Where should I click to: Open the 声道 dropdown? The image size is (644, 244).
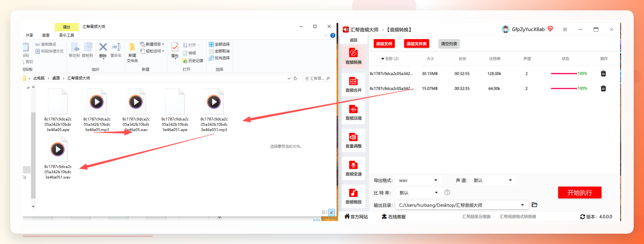coord(493,180)
